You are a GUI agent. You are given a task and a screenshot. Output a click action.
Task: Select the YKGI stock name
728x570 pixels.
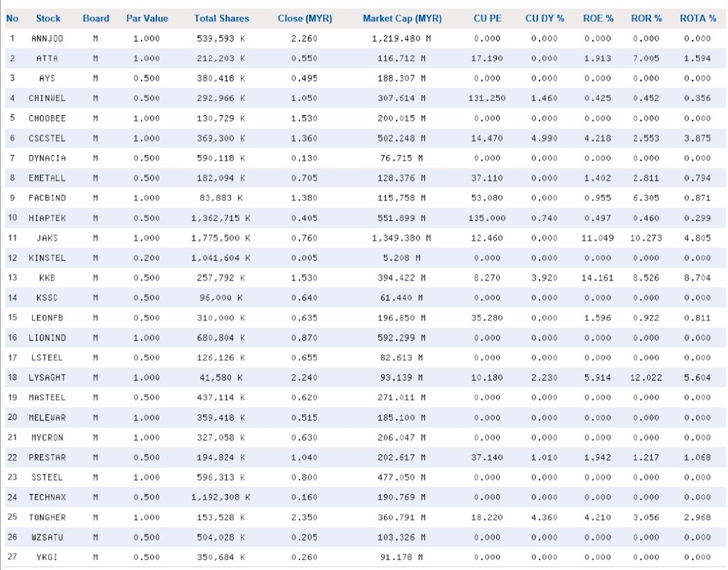coord(47,557)
